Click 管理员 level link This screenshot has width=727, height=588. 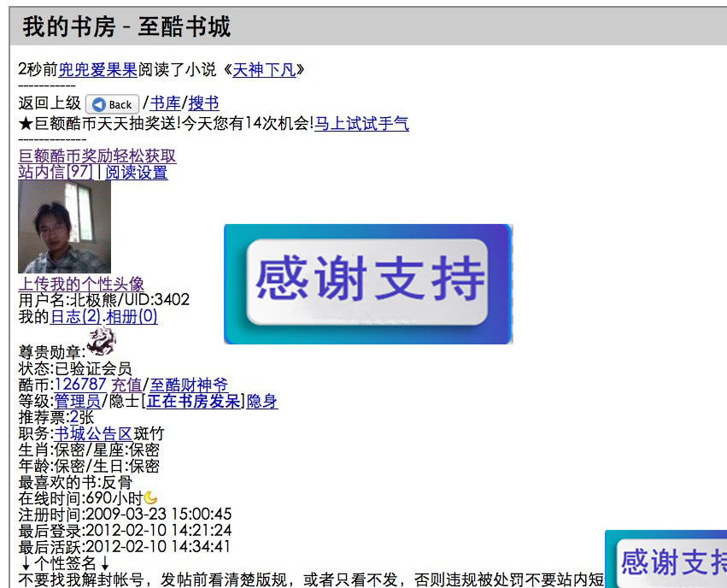(x=78, y=401)
